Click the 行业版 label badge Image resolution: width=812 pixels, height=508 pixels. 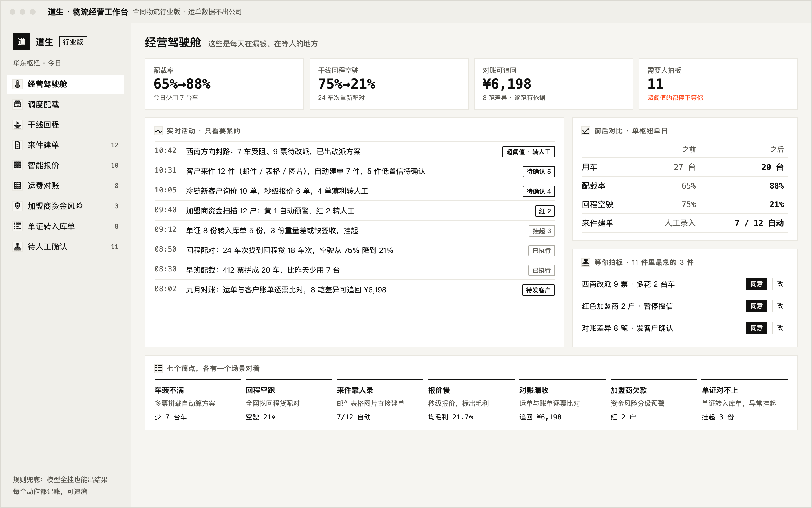[x=73, y=42]
